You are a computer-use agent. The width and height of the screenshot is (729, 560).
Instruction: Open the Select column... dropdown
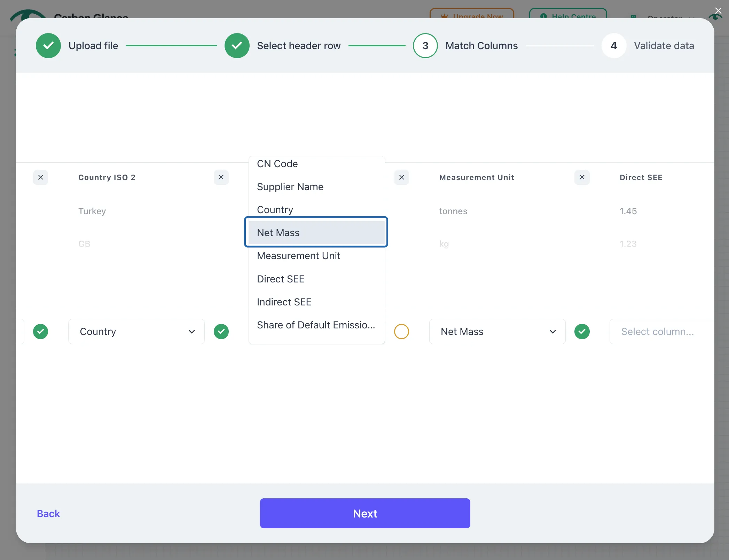point(661,332)
